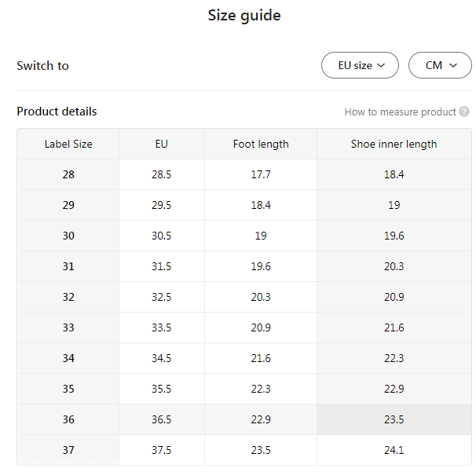Screen dimensions: 476x472
Task: Click the 17.7 foot length cell
Action: (261, 174)
